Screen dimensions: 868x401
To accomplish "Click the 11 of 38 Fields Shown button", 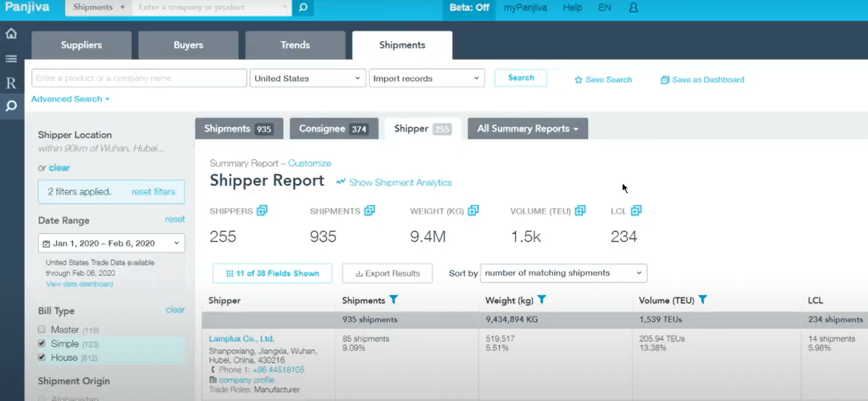I will 272,273.
